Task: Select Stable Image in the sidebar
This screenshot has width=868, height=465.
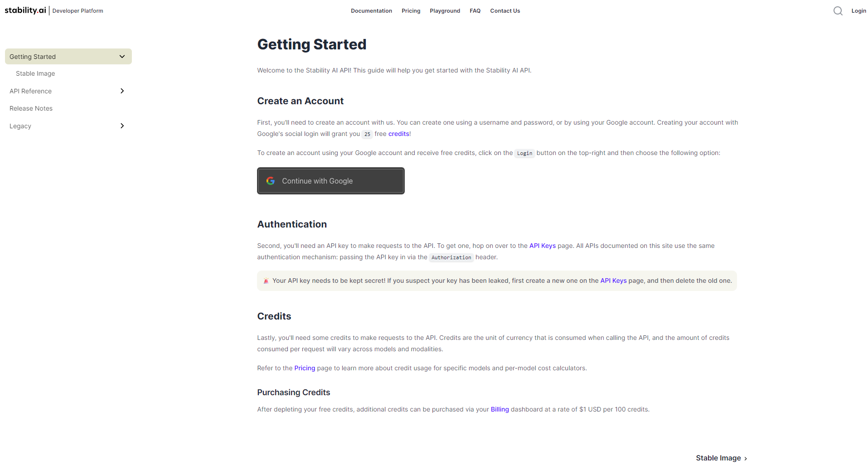Action: (x=35, y=73)
